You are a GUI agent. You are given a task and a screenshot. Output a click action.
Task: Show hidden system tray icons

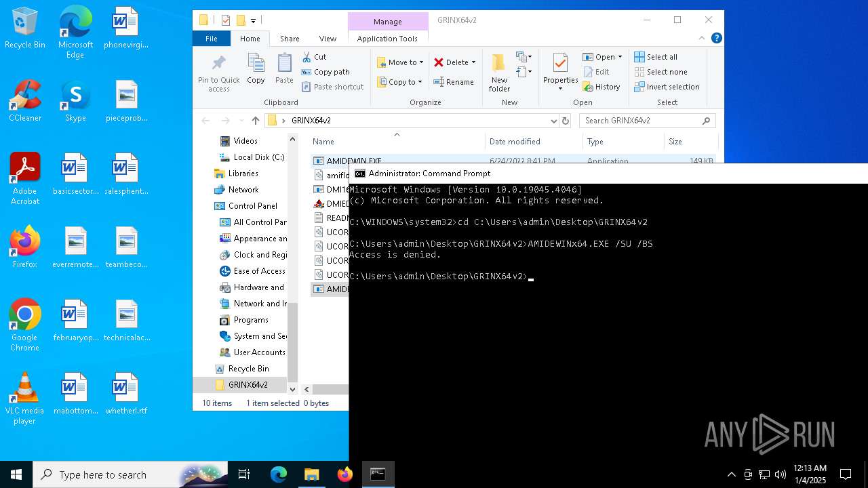point(731,474)
